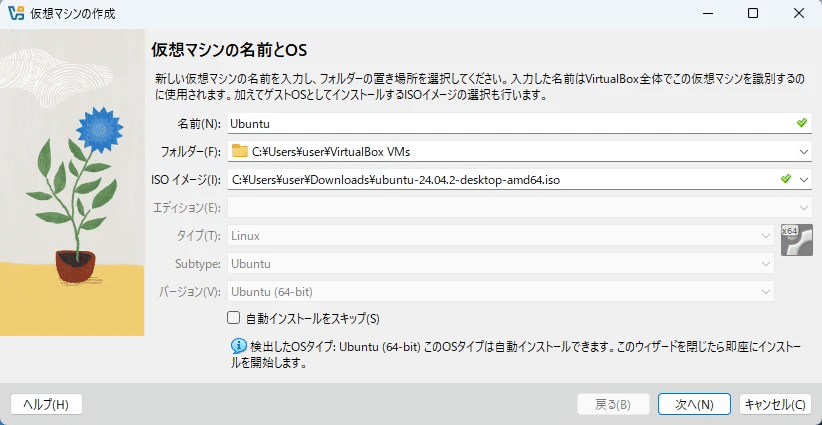Image resolution: width=822 pixels, height=425 pixels.
Task: Open the タイプ dropdown showing Linux
Action: pyautogui.click(x=501, y=236)
